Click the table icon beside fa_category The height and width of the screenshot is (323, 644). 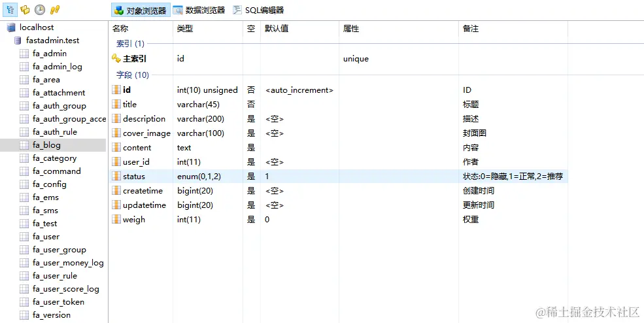point(25,159)
